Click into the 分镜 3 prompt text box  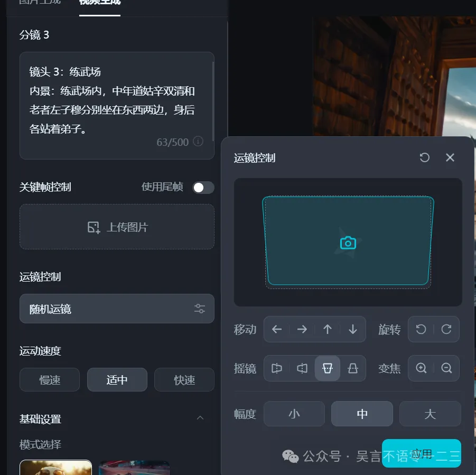coord(114,100)
